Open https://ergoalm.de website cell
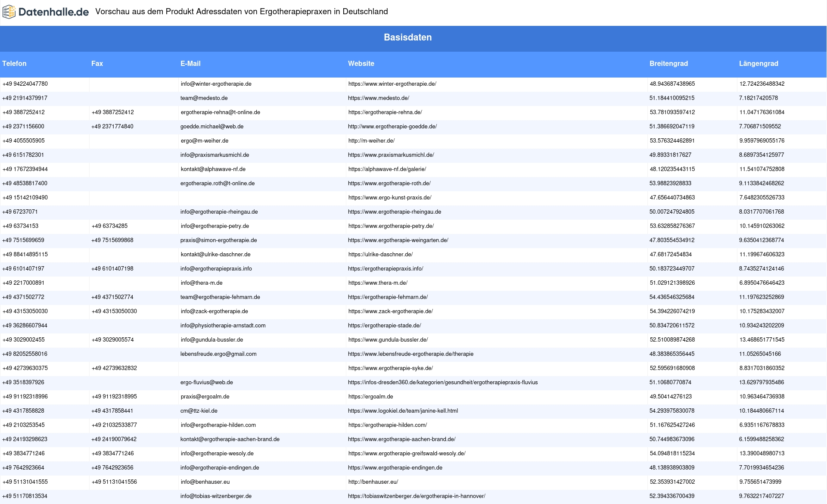This screenshot has width=827, height=504. [370, 397]
